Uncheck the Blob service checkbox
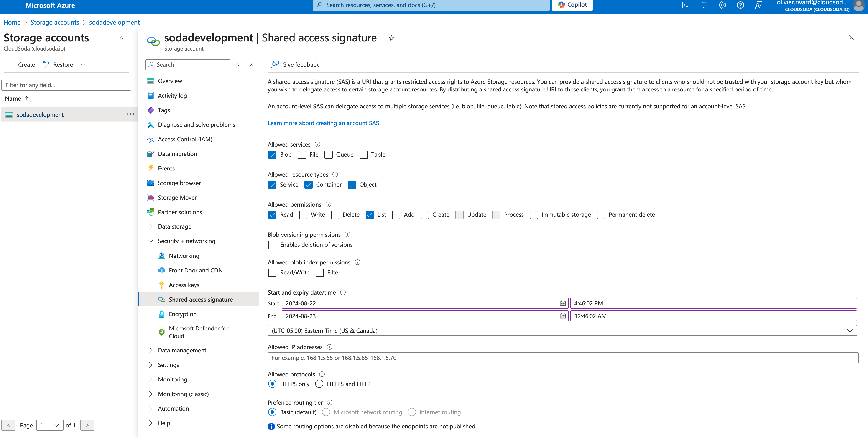Image resolution: width=868 pixels, height=437 pixels. (272, 155)
